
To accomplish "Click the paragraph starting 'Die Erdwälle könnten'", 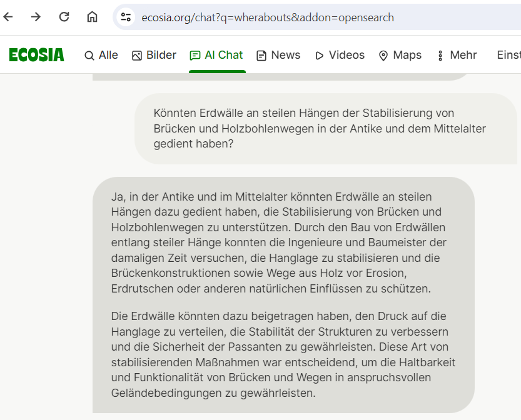I will click(281, 354).
